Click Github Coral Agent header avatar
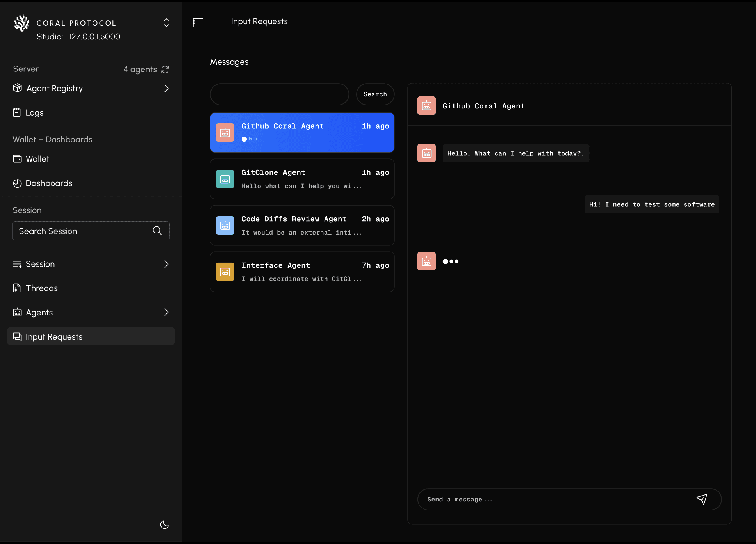756x544 pixels. coord(426,106)
